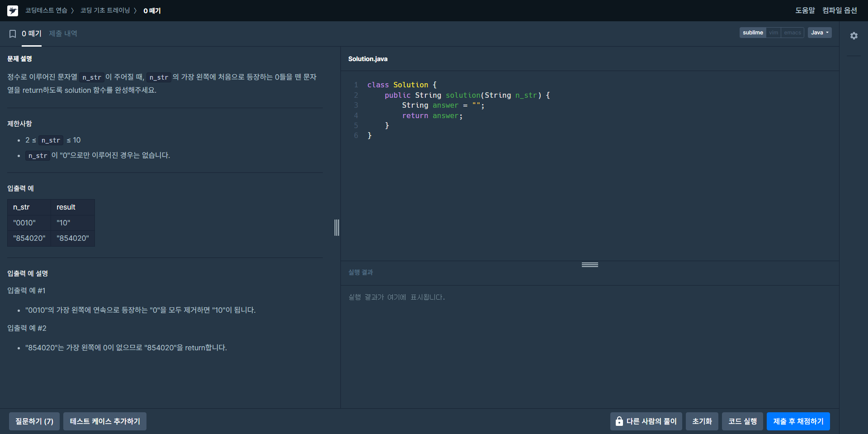
Task: Click the "10" result table cell
Action: pyautogui.click(x=72, y=223)
